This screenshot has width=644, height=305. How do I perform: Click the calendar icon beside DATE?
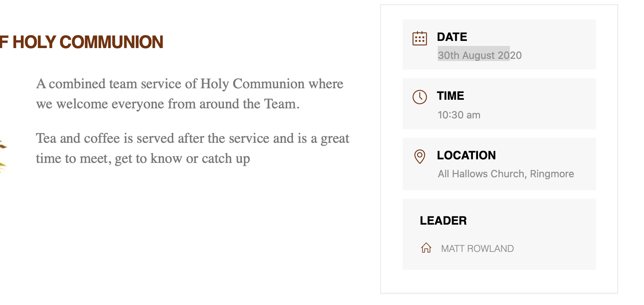point(419,38)
